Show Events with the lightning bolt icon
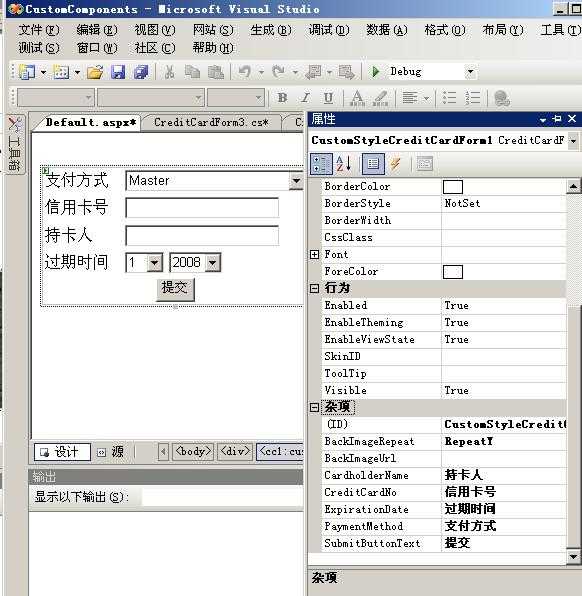Screen dimensions: 582x596 (396, 164)
